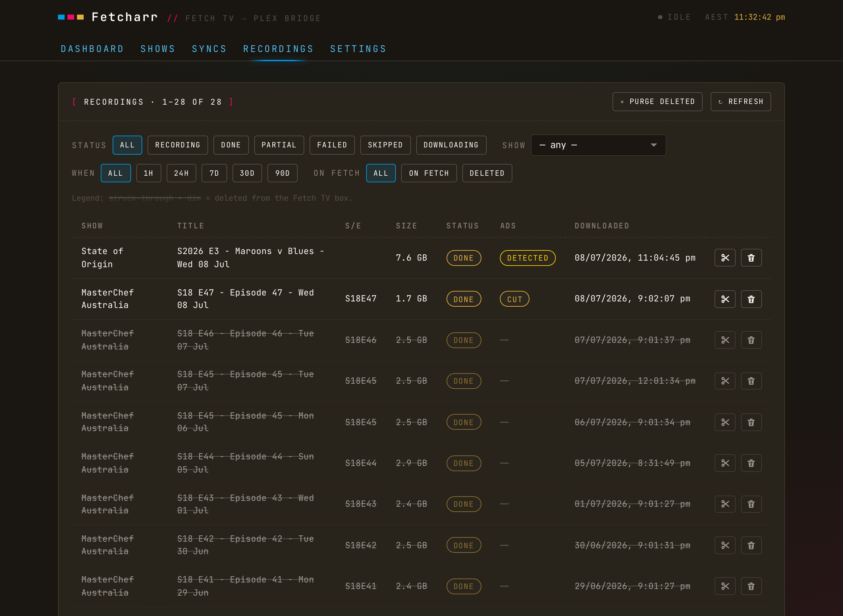Image resolution: width=843 pixels, height=616 pixels.
Task: Filter recordings to last 7D
Action: coord(214,173)
